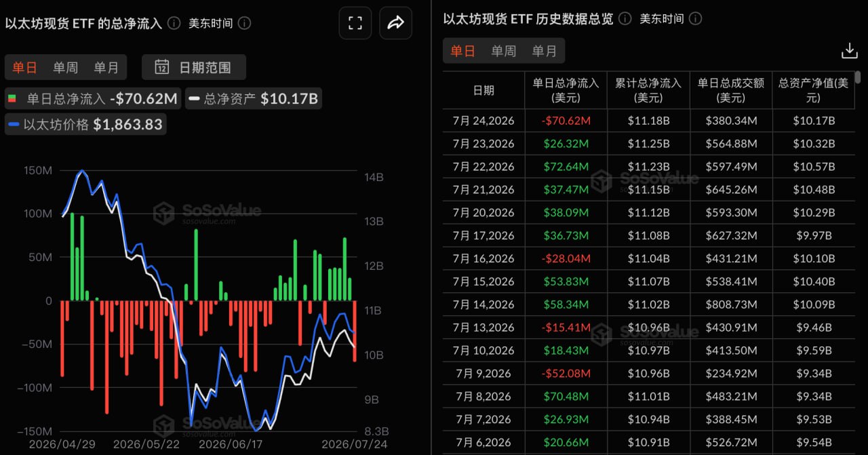Image resolution: width=868 pixels, height=455 pixels.
Task: Click the share arrow icon
Action: pos(395,23)
